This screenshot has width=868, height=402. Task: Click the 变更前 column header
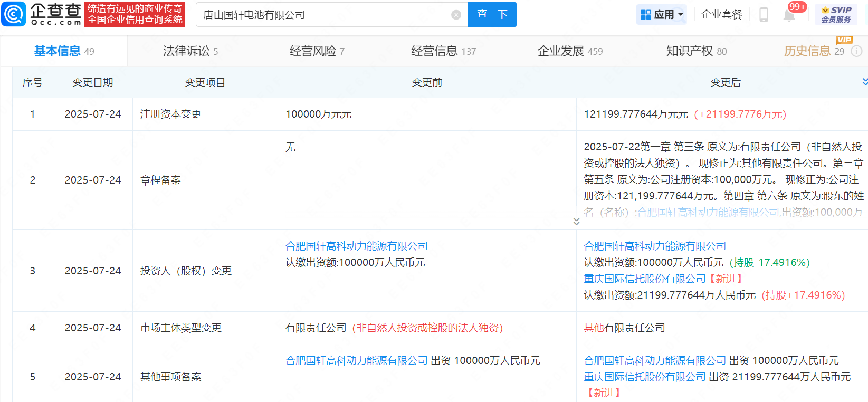[427, 82]
